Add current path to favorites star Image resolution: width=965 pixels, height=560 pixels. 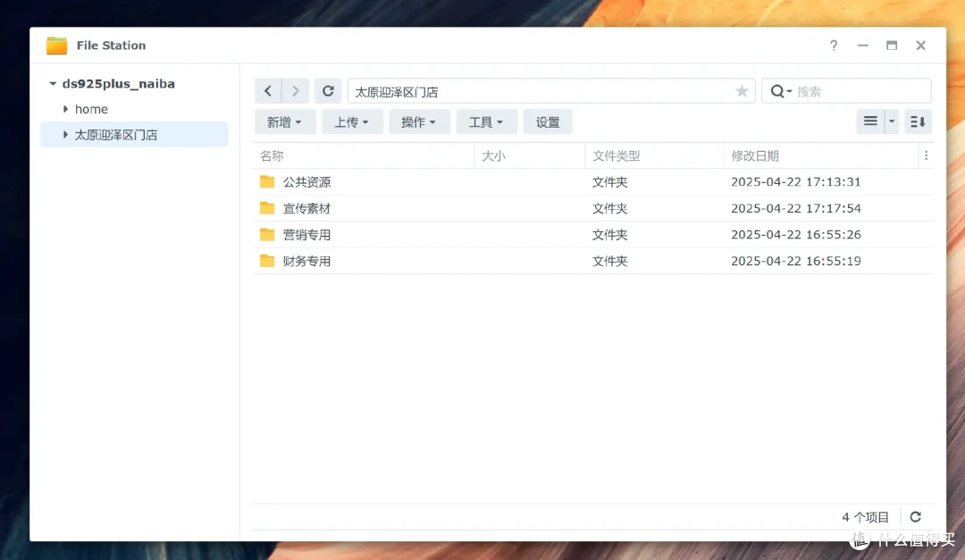742,91
